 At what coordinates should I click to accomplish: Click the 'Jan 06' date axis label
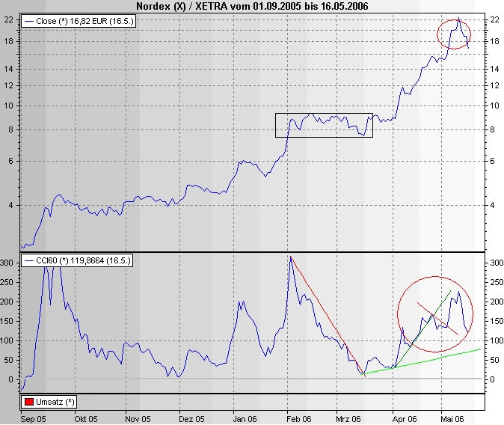[x=245, y=419]
